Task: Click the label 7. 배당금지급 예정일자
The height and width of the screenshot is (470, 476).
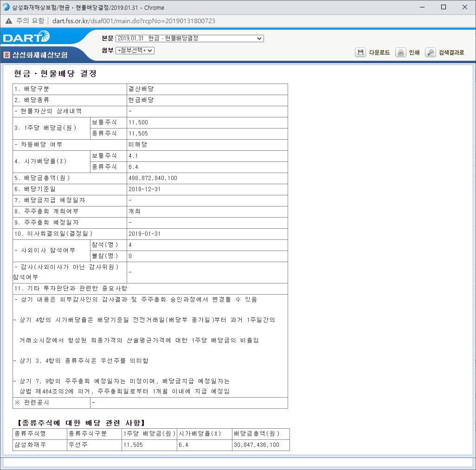Action: tap(50, 200)
